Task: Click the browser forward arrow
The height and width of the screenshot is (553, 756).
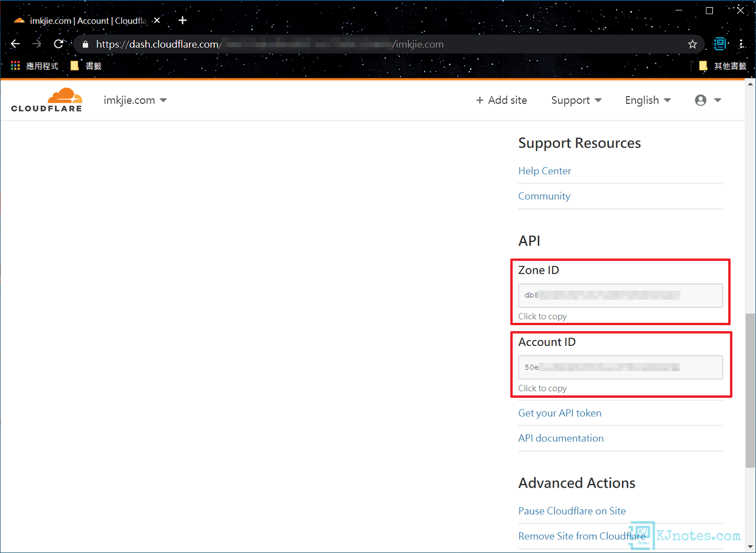Action: point(37,44)
